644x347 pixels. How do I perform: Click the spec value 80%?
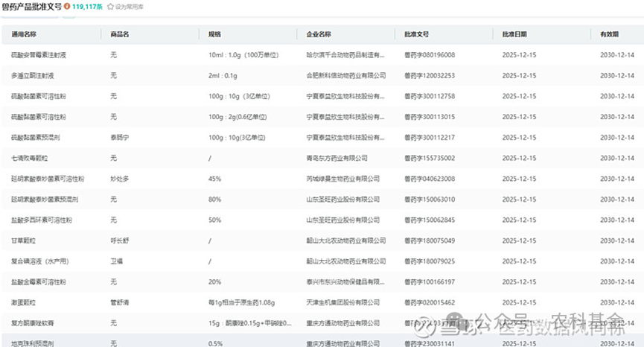click(215, 199)
